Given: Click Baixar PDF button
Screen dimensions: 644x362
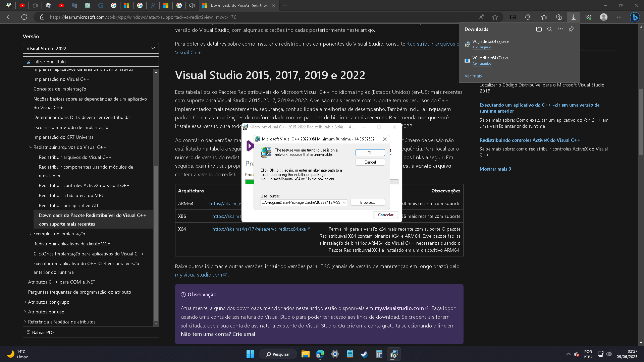Looking at the screenshot, I should coord(41,333).
